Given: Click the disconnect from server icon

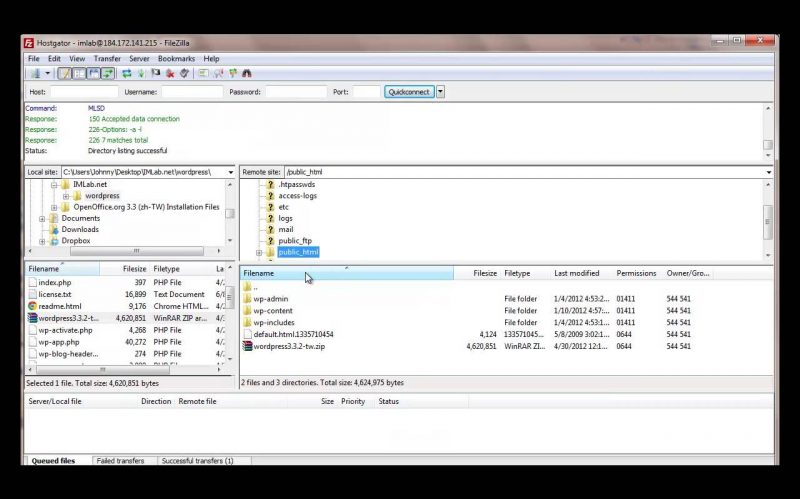Looking at the screenshot, I should [x=171, y=74].
